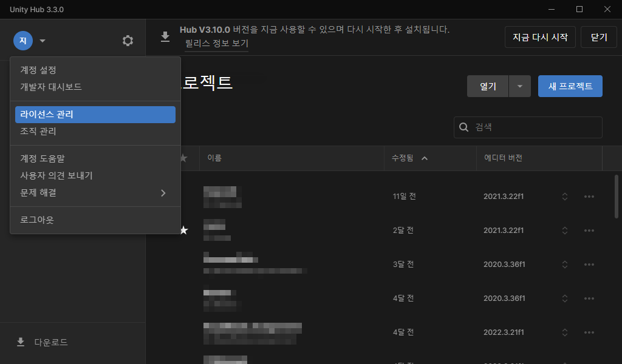The image size is (622, 364).
Task: Click the Hub update download icon
Action: point(165,37)
